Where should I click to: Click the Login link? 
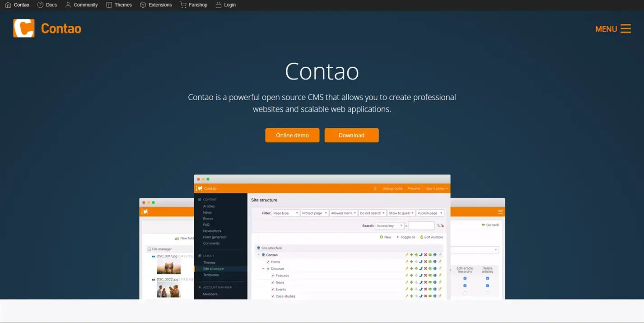225,5
